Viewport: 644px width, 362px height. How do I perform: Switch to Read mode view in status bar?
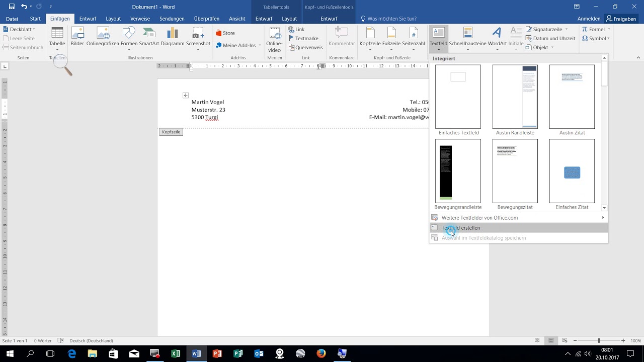537,340
